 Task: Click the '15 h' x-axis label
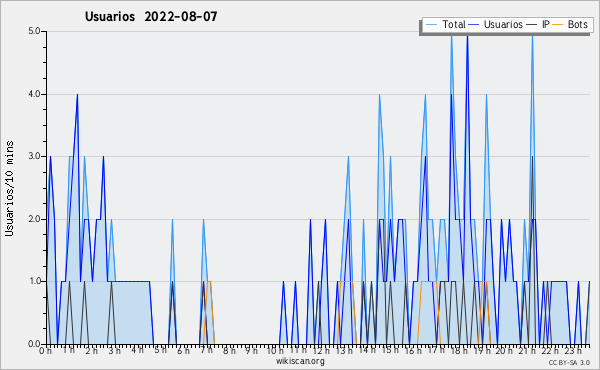point(390,350)
